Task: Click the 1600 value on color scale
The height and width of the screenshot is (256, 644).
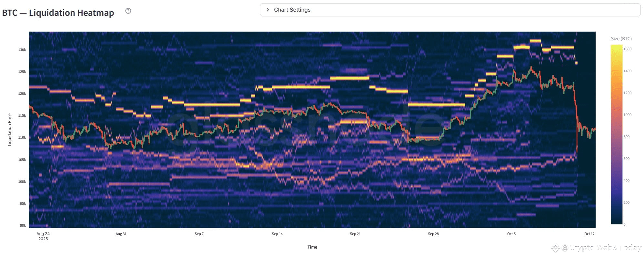Action: 627,49
